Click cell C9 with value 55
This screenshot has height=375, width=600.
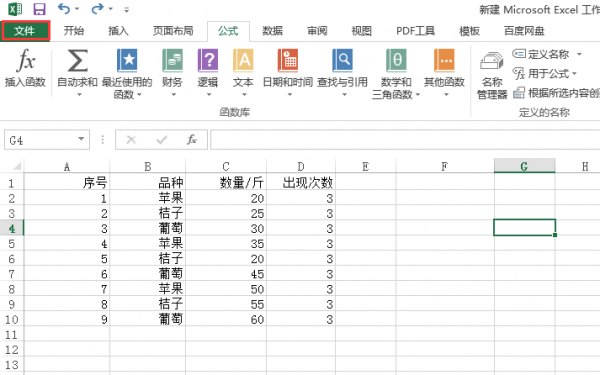click(x=226, y=304)
